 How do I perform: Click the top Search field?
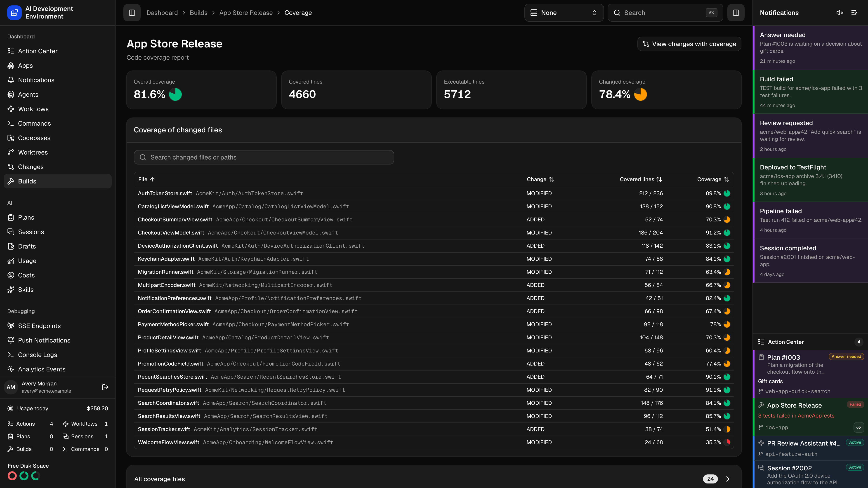(665, 13)
